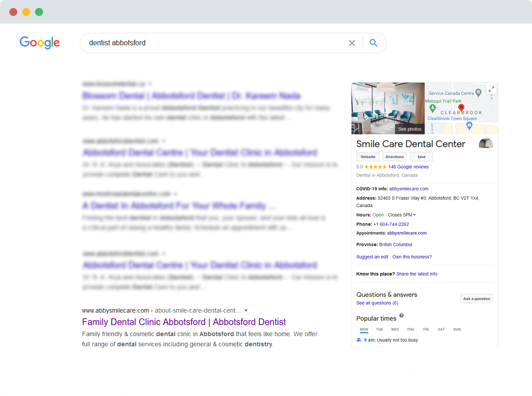This screenshot has width=532, height=396.
Task: Click the Smile Care Dental Center heading
Action: pos(411,144)
